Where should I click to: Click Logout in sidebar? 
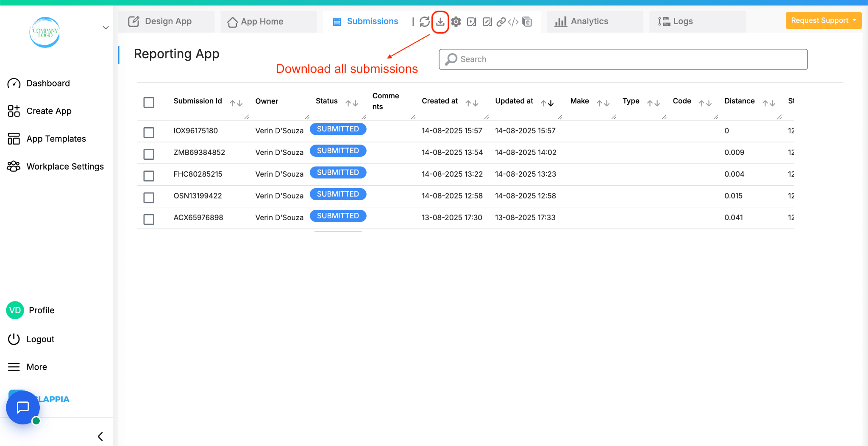[x=31, y=339]
